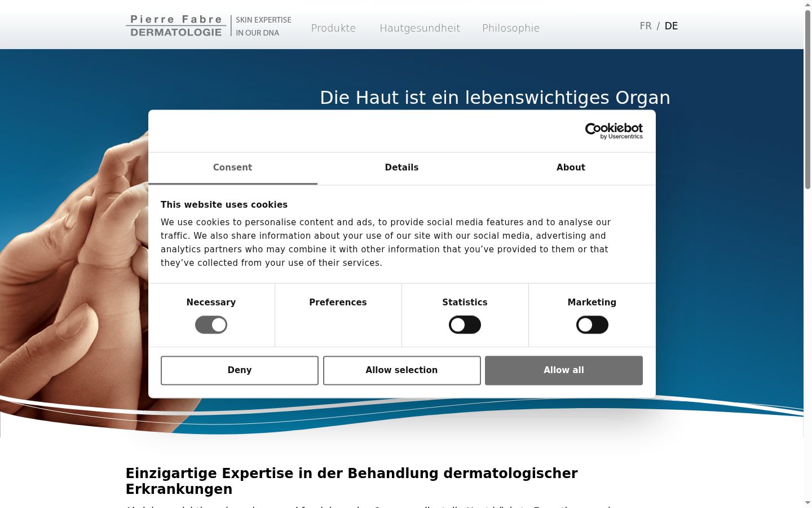812x508 pixels.
Task: Click the Preferences category label
Action: point(338,303)
